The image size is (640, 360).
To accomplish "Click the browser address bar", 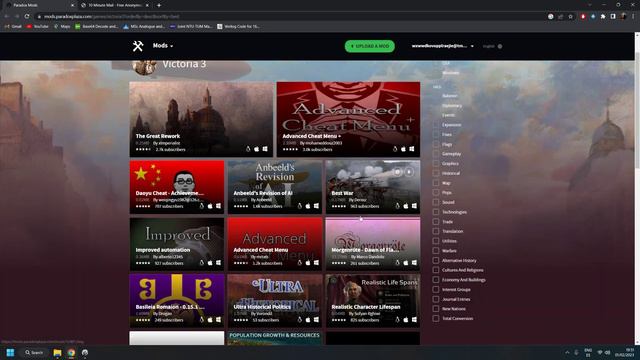I will tap(286, 16).
